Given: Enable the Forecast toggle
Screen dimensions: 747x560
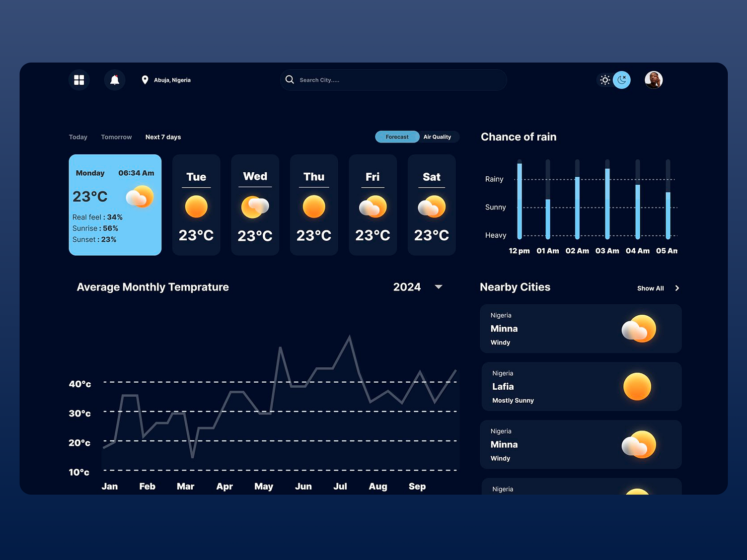Looking at the screenshot, I should [x=397, y=137].
